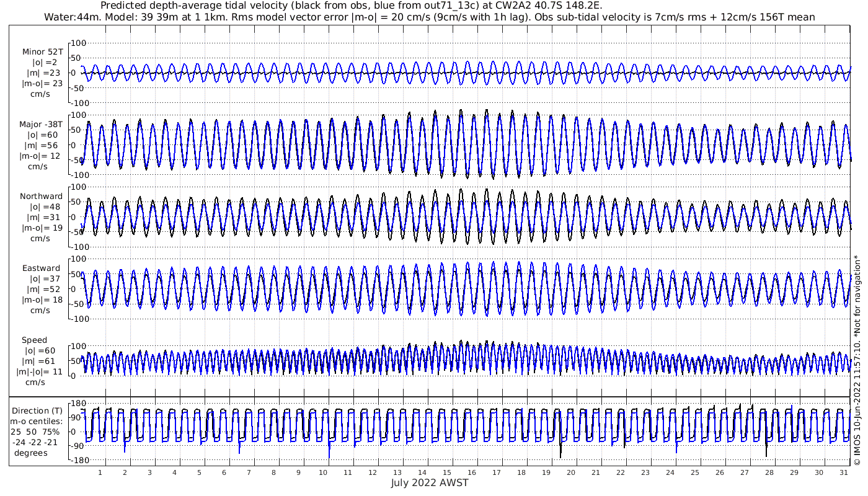Click the '180' tick on the Direction axis
The width and height of the screenshot is (868, 496).
tap(77, 404)
